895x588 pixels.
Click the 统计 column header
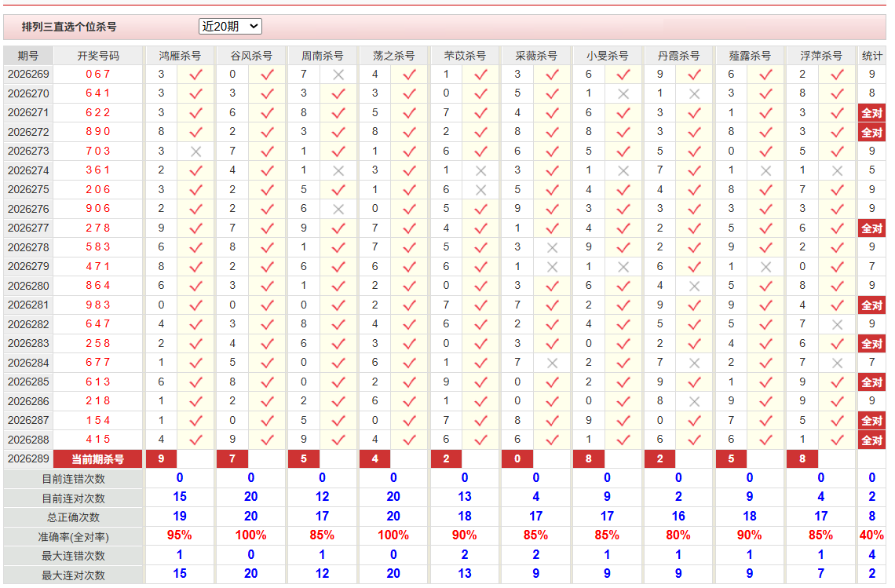pyautogui.click(x=871, y=56)
